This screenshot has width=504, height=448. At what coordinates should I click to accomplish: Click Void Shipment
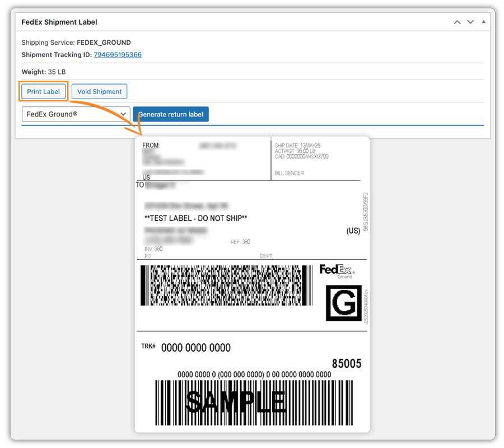[x=99, y=91]
